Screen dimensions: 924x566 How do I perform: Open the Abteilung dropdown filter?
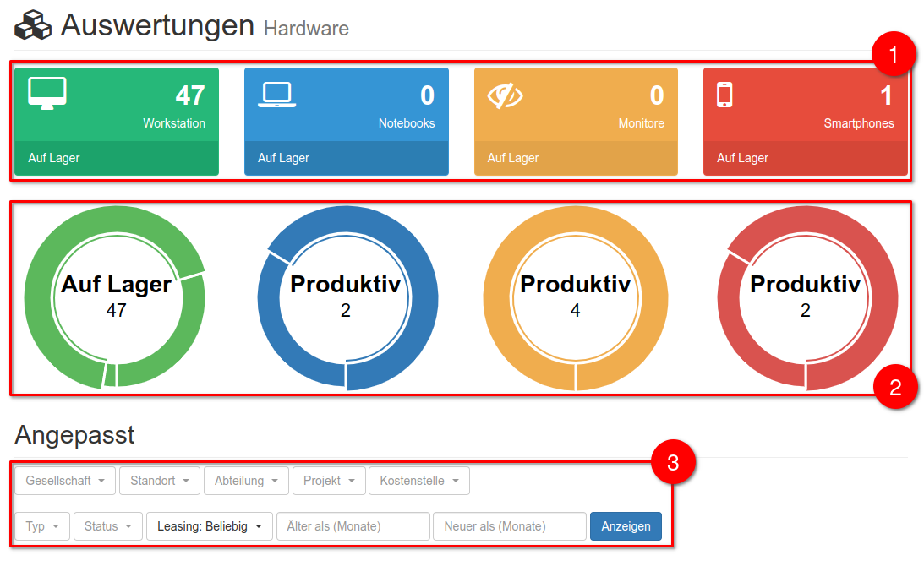click(246, 481)
